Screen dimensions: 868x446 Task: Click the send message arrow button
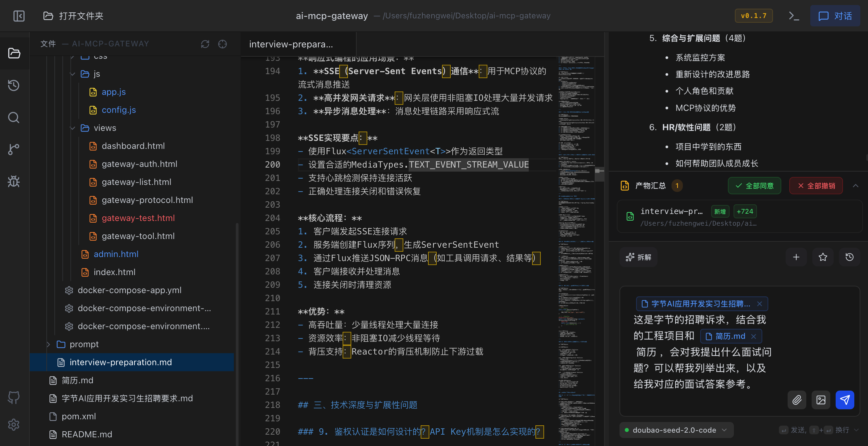pos(844,400)
